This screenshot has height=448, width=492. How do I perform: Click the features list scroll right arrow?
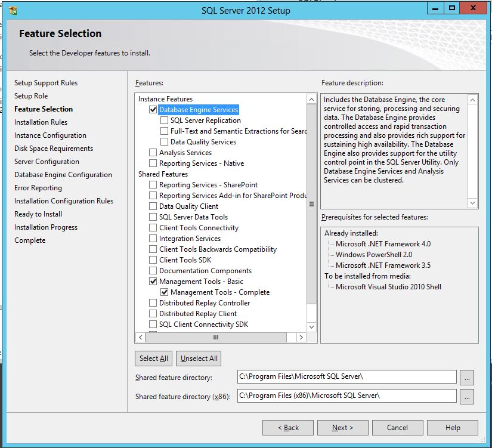(301, 337)
